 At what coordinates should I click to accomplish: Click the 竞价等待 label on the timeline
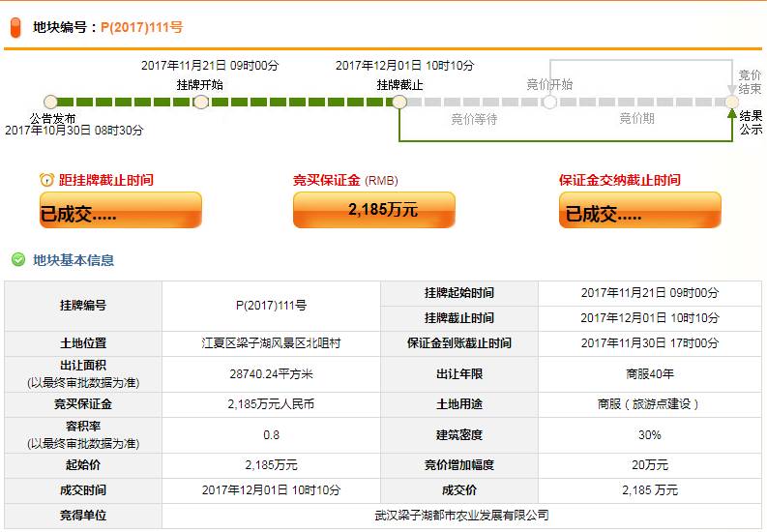474,119
